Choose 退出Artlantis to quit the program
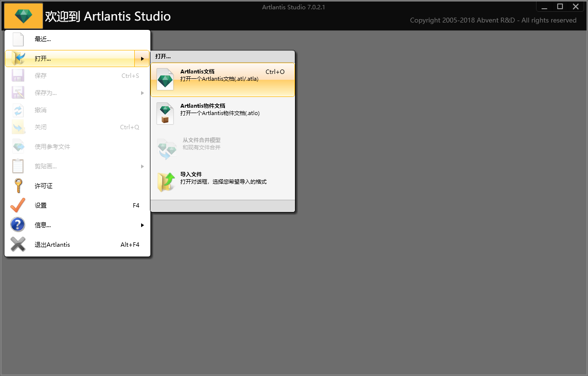 click(52, 245)
